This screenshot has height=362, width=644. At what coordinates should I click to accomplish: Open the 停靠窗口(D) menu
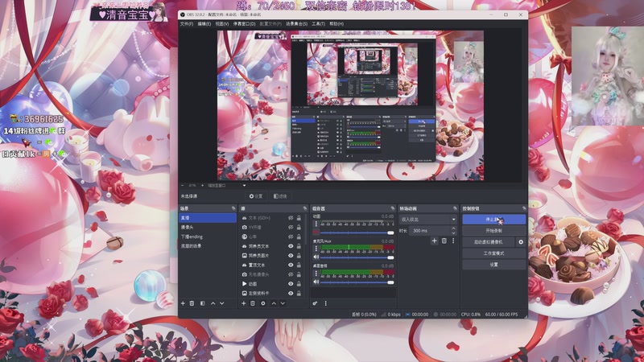[245, 24]
